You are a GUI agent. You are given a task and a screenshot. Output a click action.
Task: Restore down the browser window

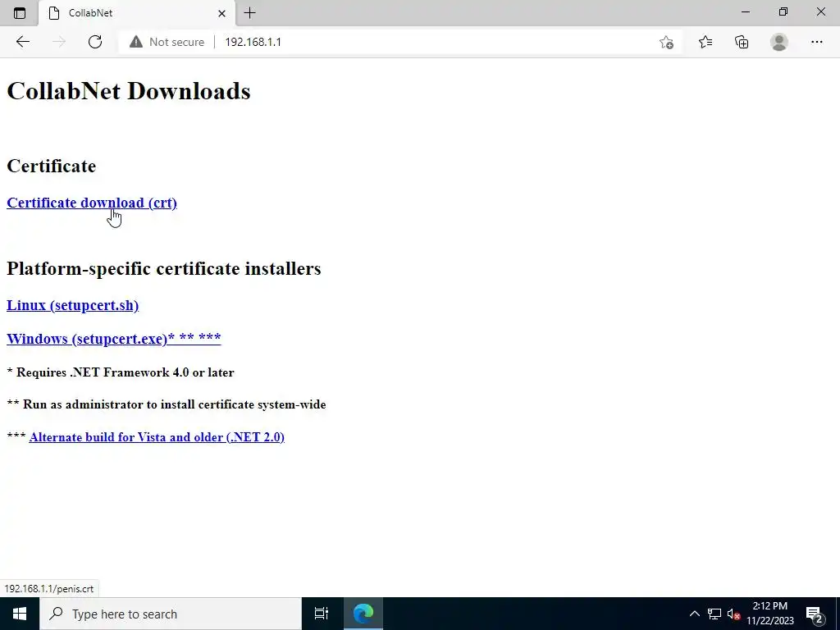click(x=783, y=11)
